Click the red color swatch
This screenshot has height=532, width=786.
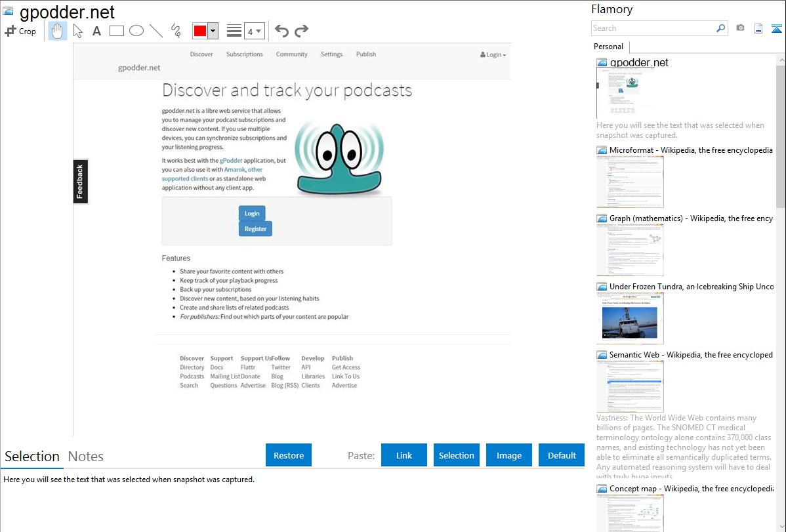click(200, 31)
